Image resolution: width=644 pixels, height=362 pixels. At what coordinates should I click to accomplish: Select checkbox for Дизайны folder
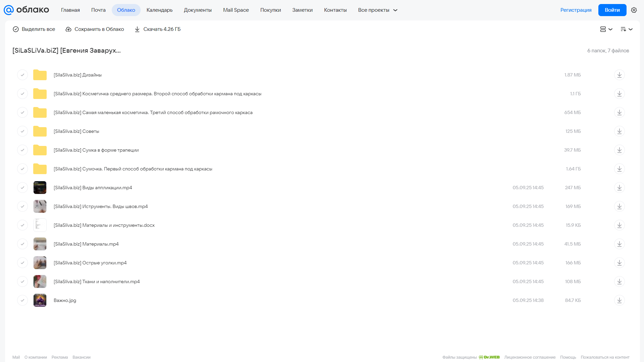pyautogui.click(x=22, y=75)
